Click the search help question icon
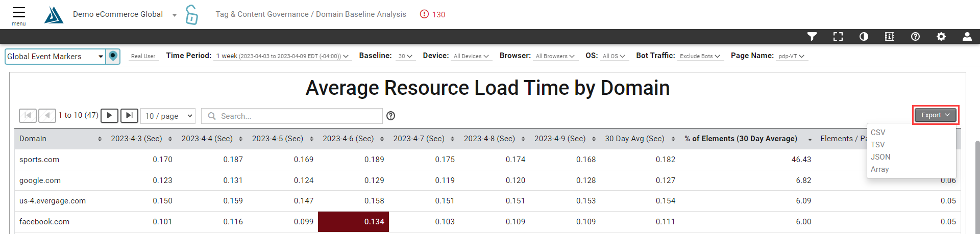This screenshot has width=980, height=234. [x=391, y=116]
